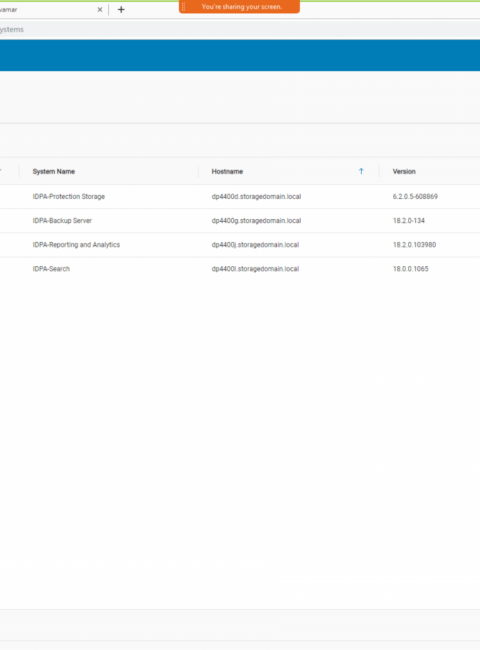Click the screen-sharing drag handle
480x650 pixels.
184,7
